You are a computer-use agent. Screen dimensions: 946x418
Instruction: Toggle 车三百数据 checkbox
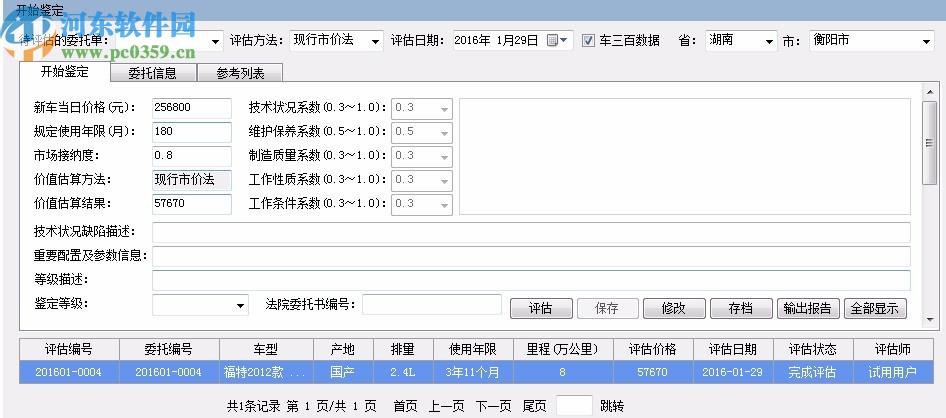point(588,40)
